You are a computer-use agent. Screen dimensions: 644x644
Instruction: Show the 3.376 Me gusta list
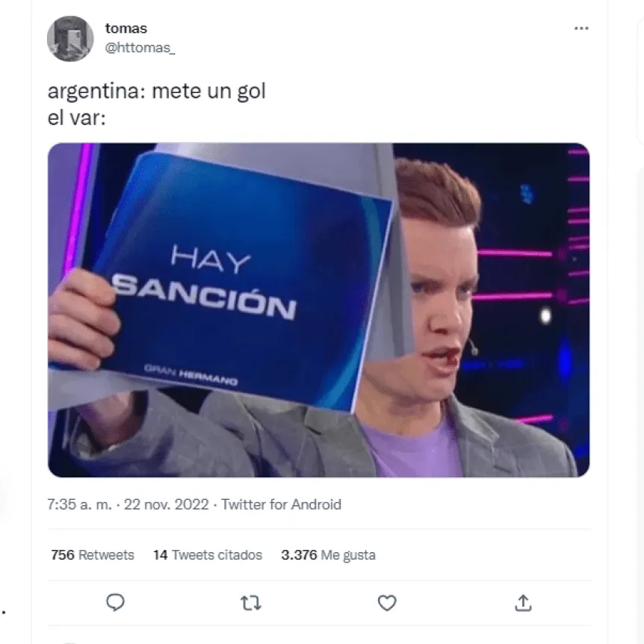(328, 555)
